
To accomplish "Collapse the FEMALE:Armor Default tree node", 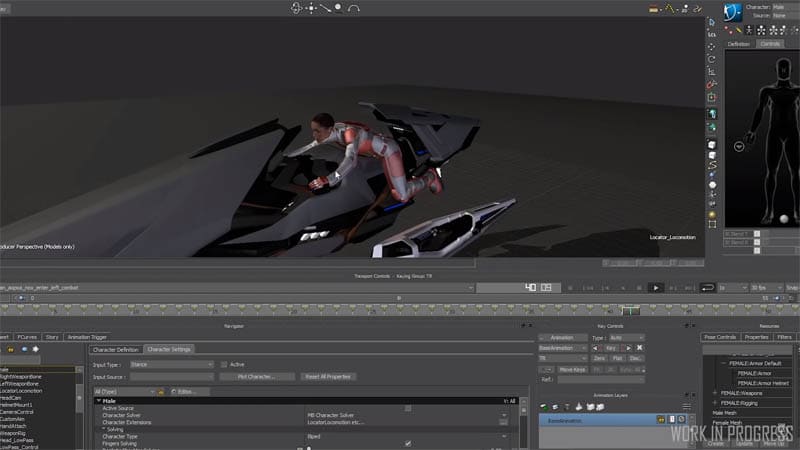I will (x=723, y=363).
